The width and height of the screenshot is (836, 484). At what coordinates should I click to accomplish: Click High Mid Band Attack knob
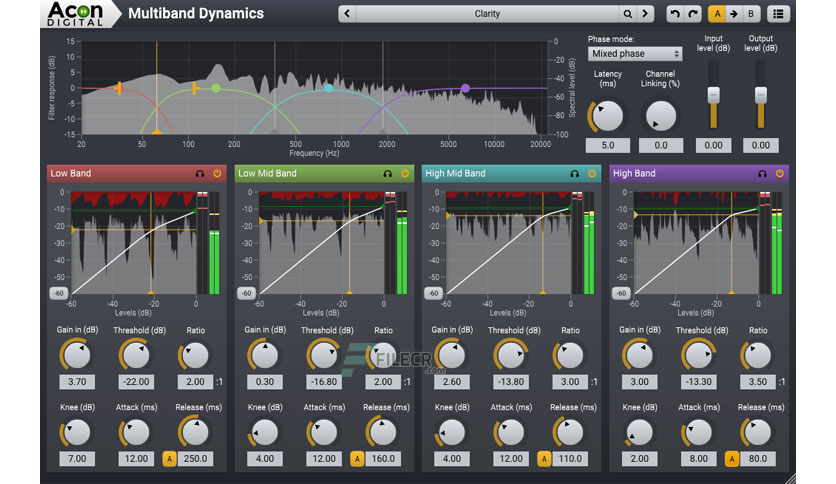pyautogui.click(x=511, y=432)
